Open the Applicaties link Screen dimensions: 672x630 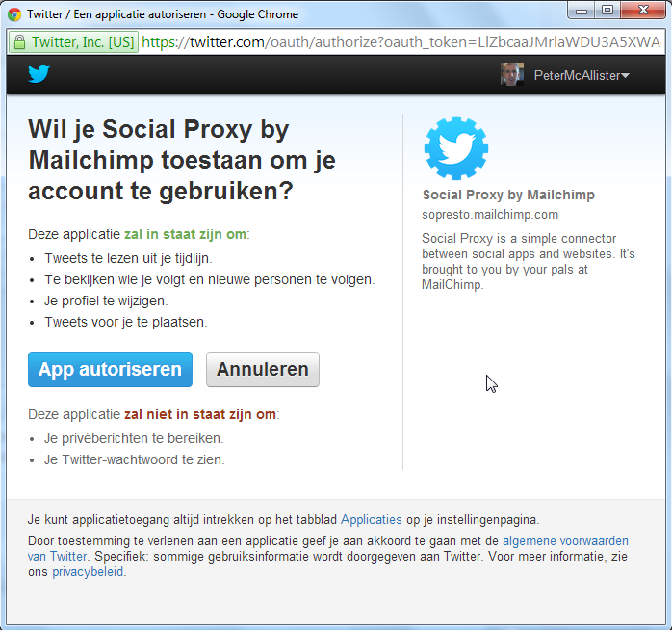pyautogui.click(x=372, y=520)
